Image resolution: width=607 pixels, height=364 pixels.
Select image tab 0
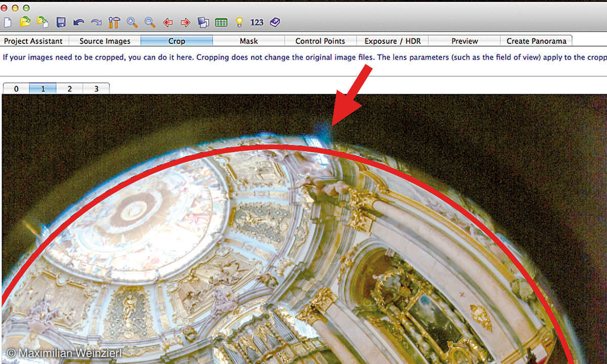(16, 88)
